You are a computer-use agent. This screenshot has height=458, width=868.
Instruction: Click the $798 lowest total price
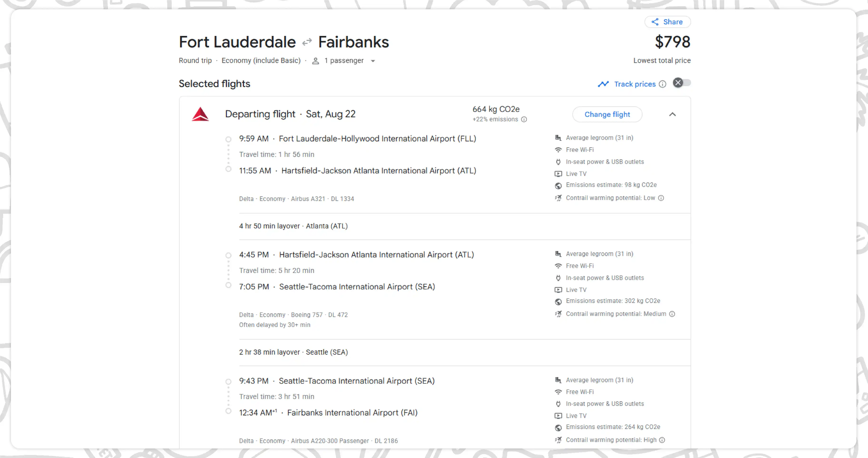(673, 42)
